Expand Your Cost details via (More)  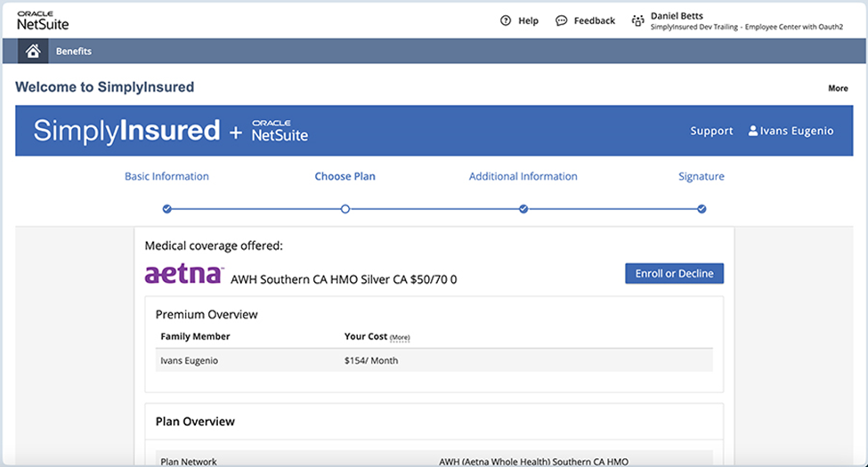400,338
